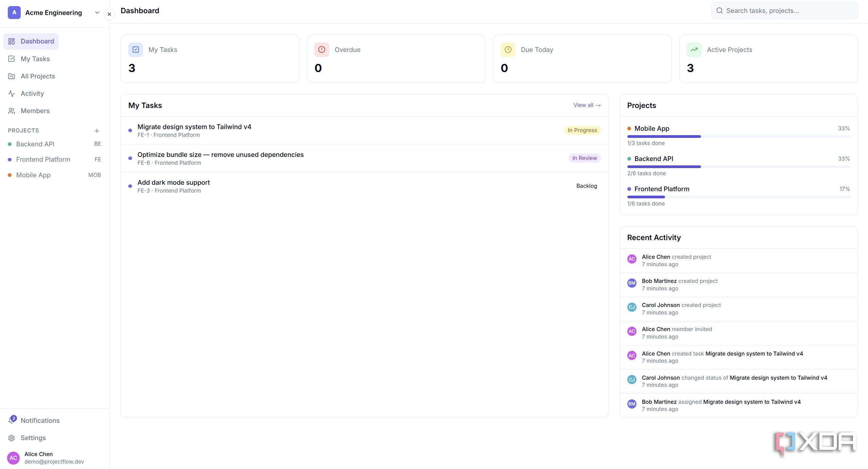Click the In Review status badge

coord(585,158)
